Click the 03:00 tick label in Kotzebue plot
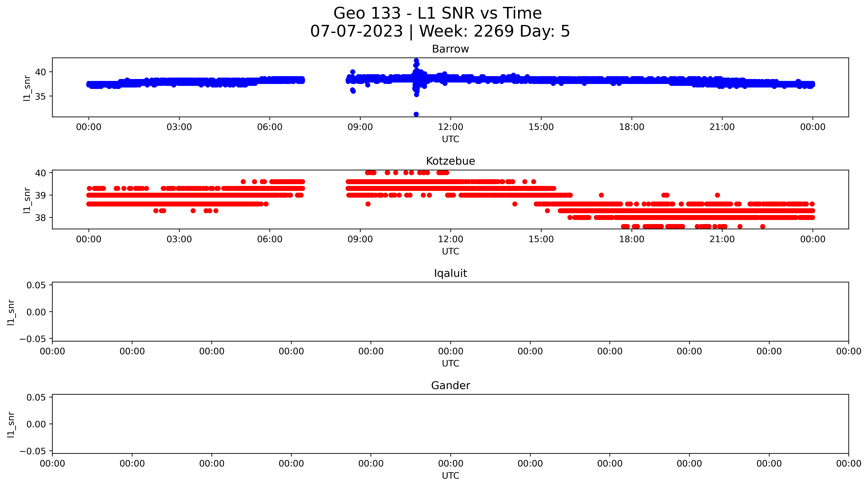This screenshot has width=868, height=487. 179,239
